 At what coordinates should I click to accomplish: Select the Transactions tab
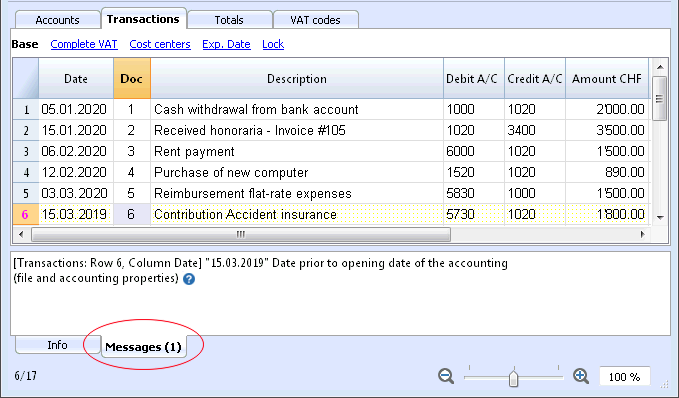tap(143, 19)
